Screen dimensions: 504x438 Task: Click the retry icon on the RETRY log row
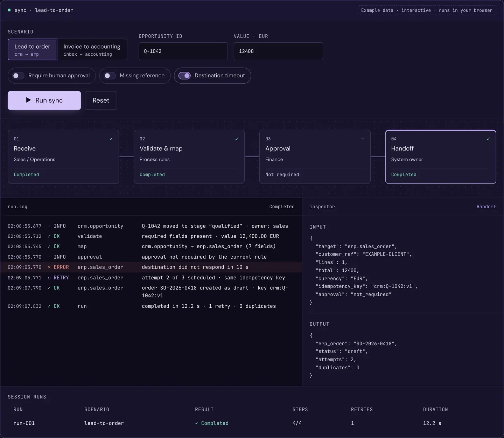point(49,278)
